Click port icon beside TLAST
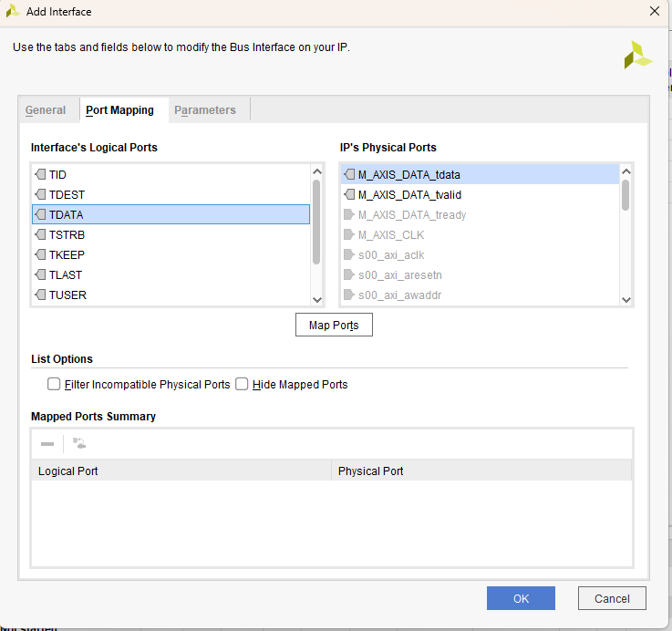 (40, 274)
